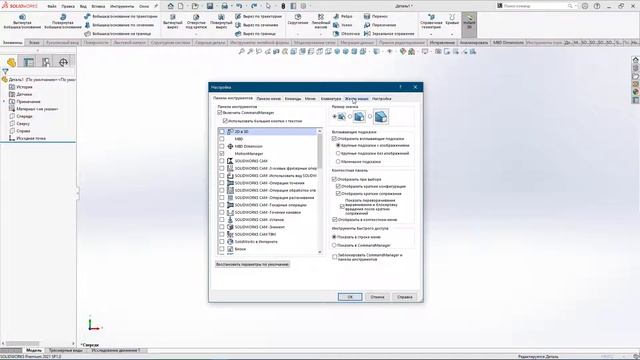Screen dimensions: 640x360
Task: Select show in CommandManager radio button
Action: [334, 245]
